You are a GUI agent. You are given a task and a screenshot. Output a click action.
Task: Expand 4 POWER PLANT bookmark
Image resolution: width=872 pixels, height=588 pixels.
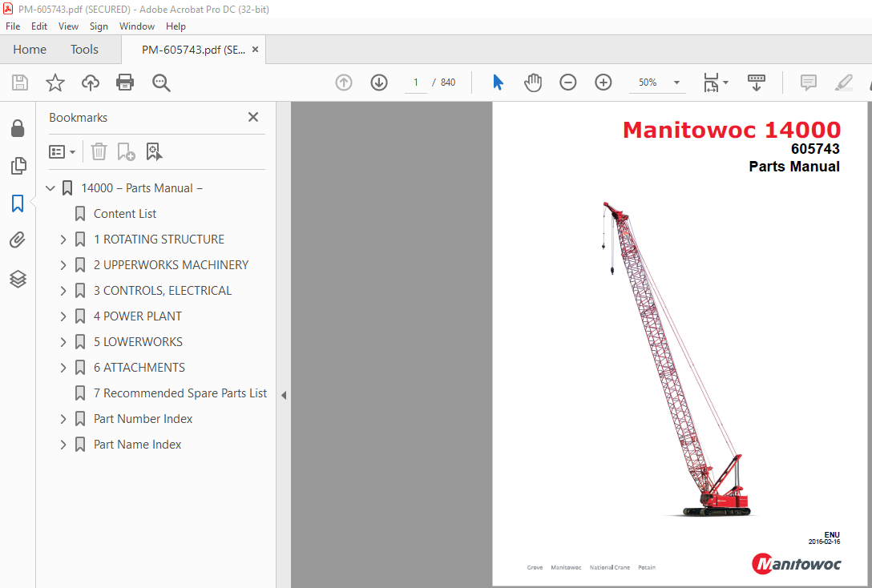(x=63, y=316)
